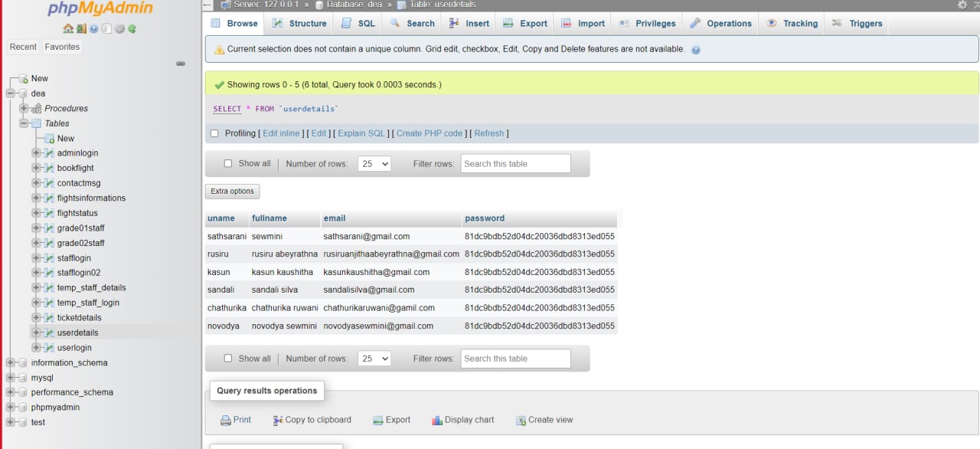Image resolution: width=980 pixels, height=449 pixels.
Task: Click the lower Search this table field
Action: (x=515, y=358)
